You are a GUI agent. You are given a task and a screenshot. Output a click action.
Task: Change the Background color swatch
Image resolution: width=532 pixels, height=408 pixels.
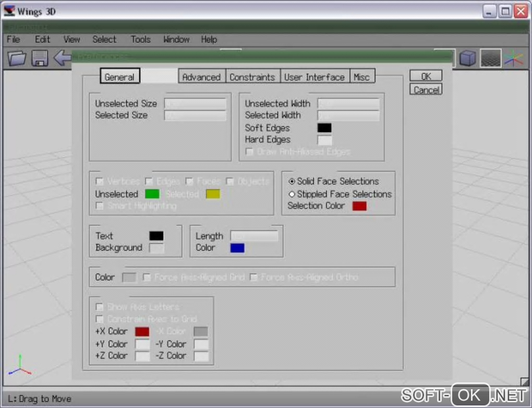pos(156,248)
